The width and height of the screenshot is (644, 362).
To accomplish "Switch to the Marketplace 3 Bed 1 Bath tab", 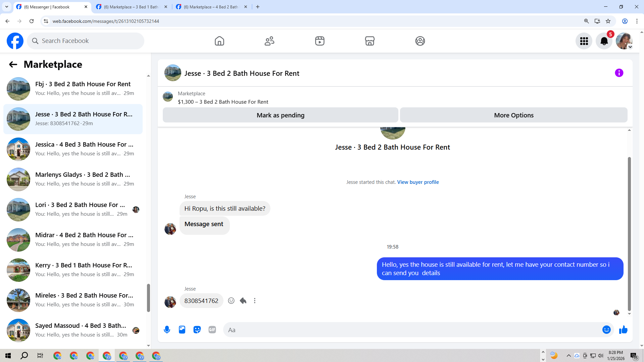I will tap(132, 7).
